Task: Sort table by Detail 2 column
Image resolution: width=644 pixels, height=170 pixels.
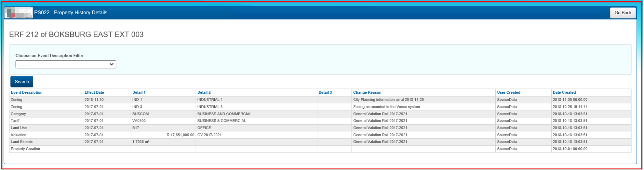Action: (x=204, y=93)
